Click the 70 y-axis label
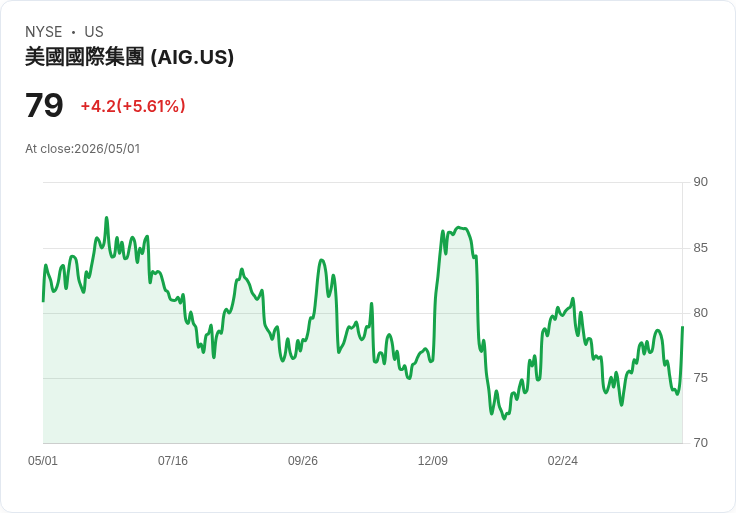This screenshot has height=513, width=736. pos(700,443)
